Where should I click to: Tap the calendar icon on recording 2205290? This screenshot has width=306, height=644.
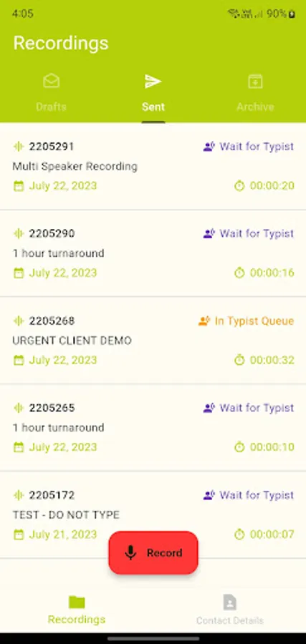pos(19,273)
